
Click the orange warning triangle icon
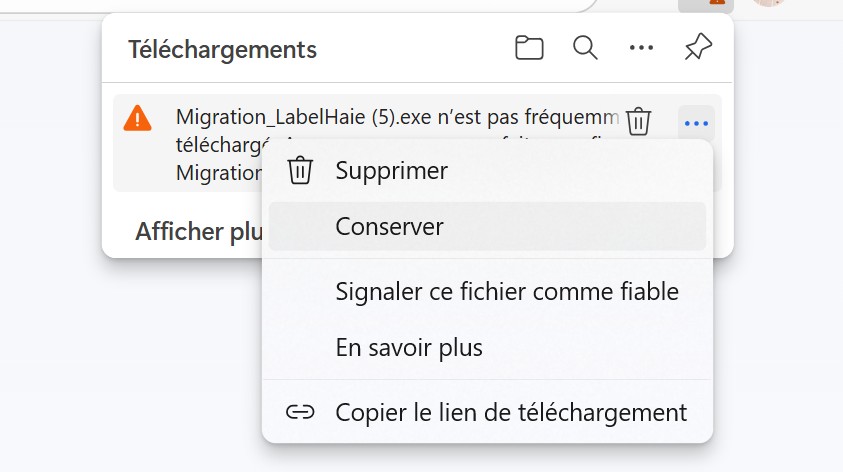[x=137, y=119]
